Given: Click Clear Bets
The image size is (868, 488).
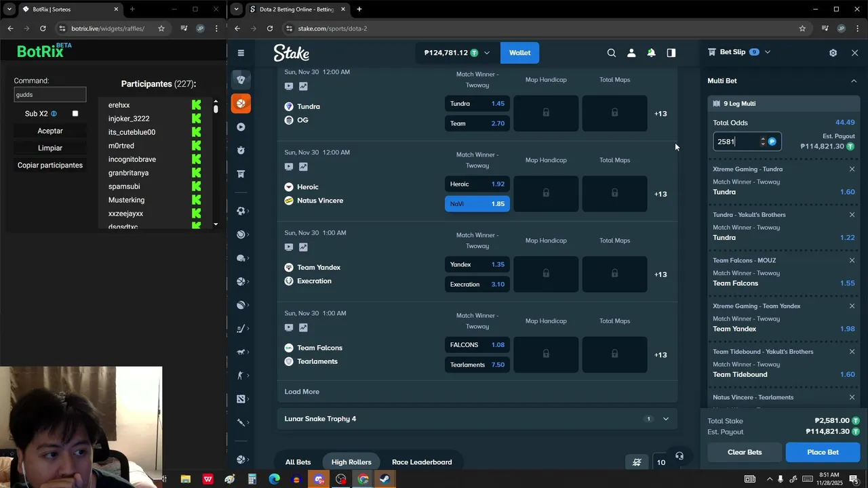Looking at the screenshot, I should click(x=745, y=452).
